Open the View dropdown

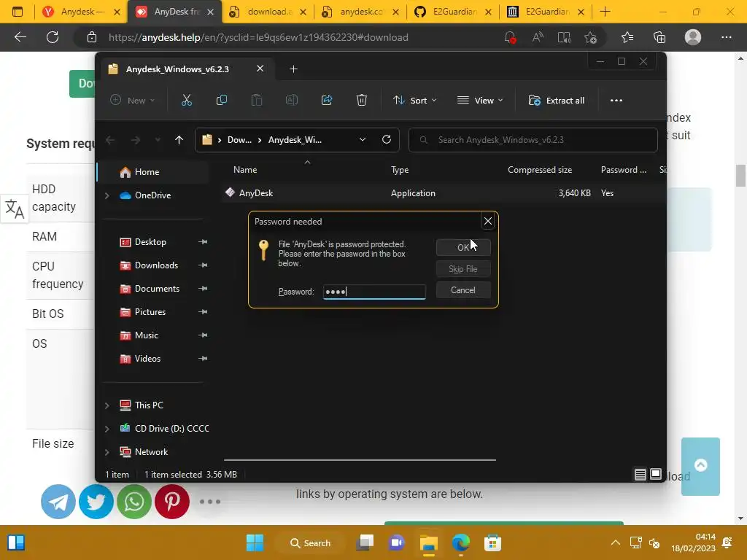pyautogui.click(x=480, y=101)
